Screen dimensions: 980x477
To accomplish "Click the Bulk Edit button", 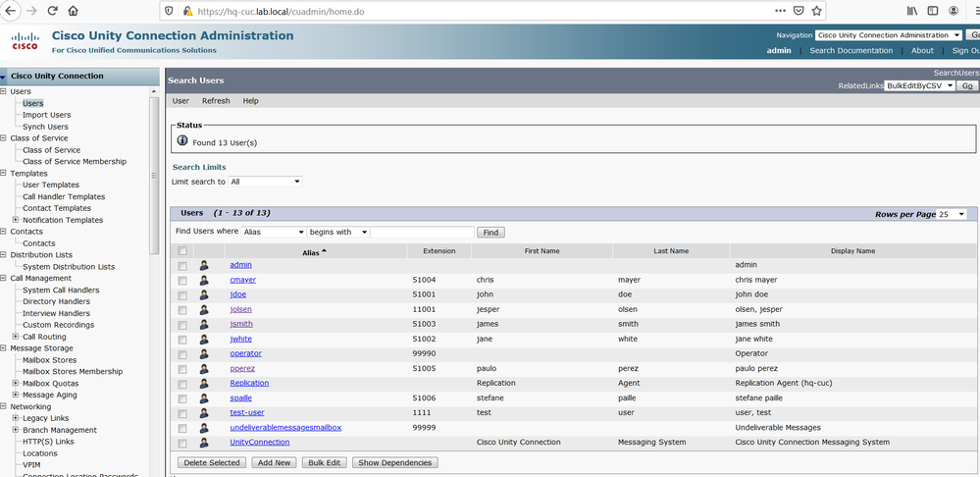I will coord(325,462).
